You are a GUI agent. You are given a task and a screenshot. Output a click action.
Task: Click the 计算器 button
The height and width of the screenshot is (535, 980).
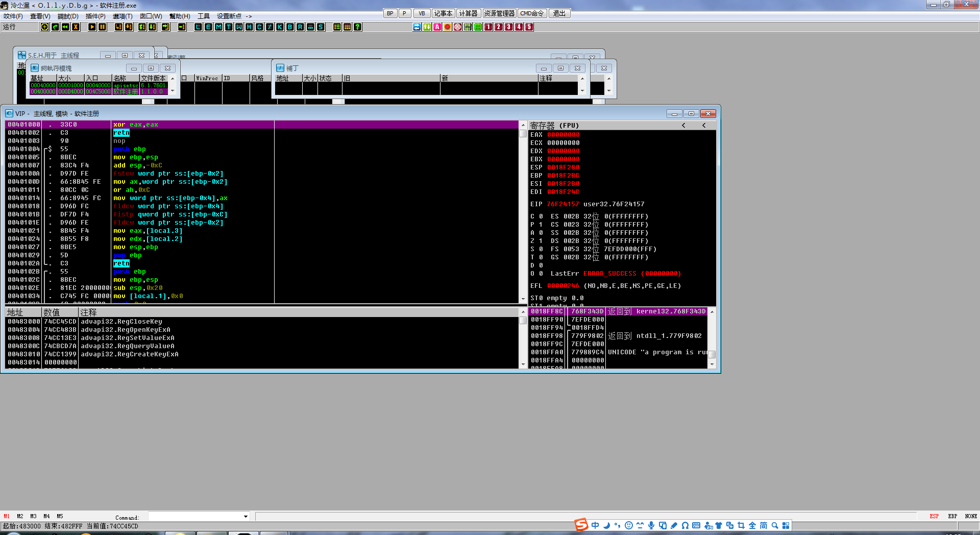pyautogui.click(x=468, y=14)
